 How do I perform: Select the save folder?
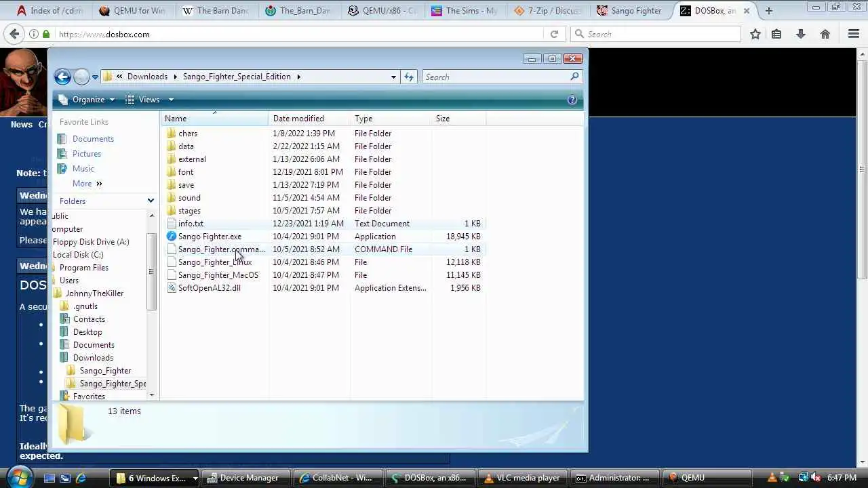(x=186, y=185)
